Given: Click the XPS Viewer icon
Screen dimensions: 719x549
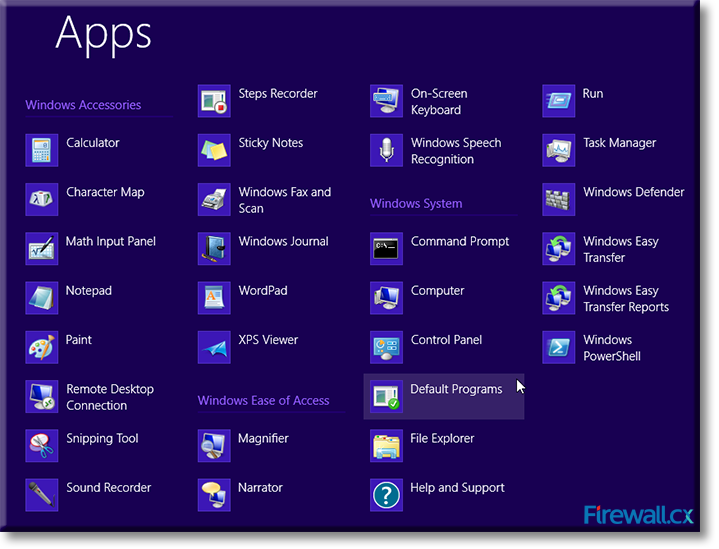Looking at the screenshot, I should [214, 347].
